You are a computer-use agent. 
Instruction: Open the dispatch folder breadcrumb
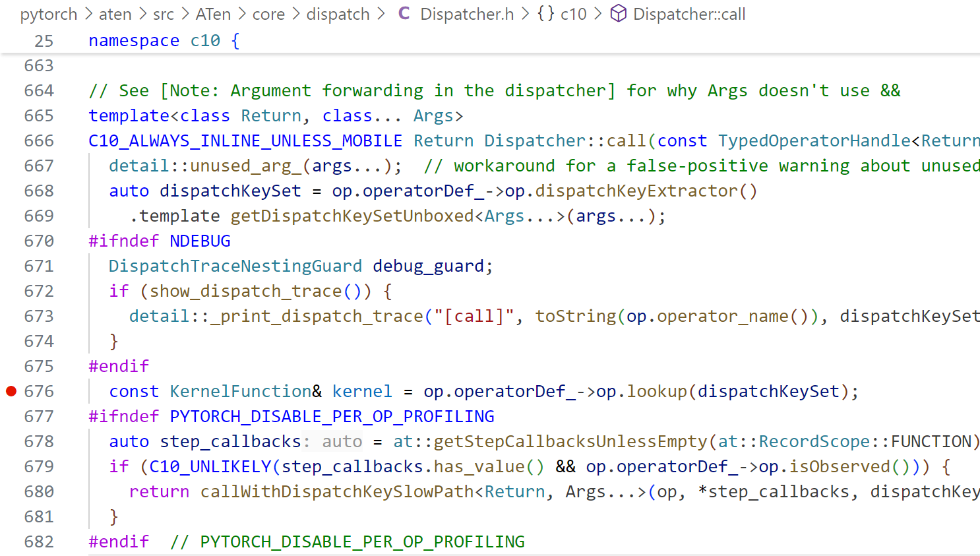[338, 15]
